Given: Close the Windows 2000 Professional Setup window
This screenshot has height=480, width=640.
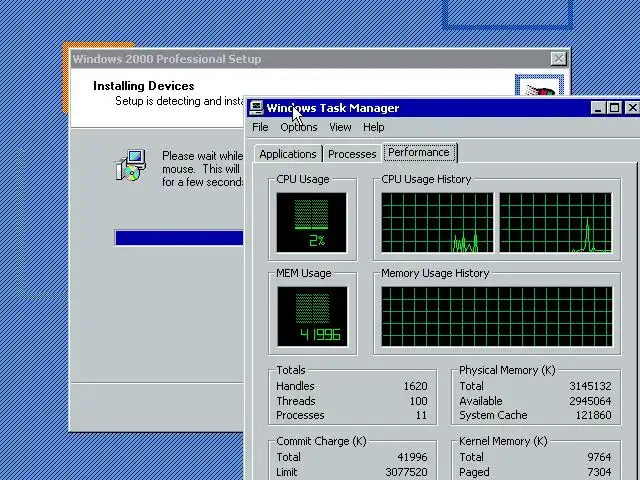Looking at the screenshot, I should coord(558,59).
